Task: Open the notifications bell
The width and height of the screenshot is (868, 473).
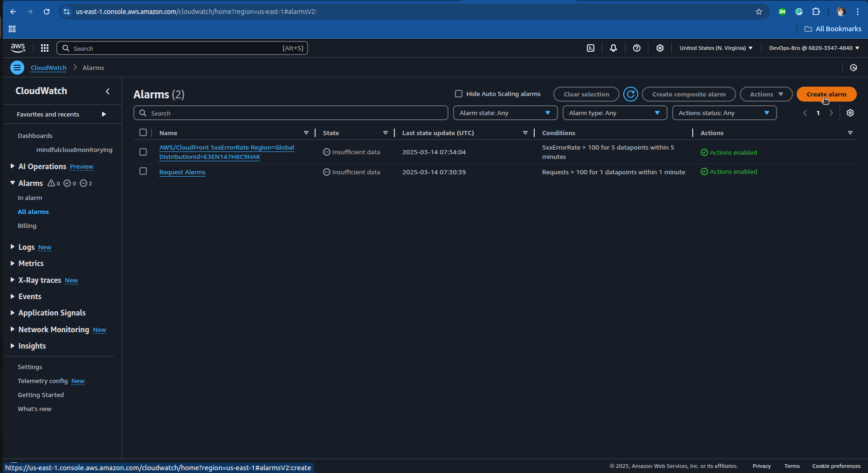Action: point(613,48)
